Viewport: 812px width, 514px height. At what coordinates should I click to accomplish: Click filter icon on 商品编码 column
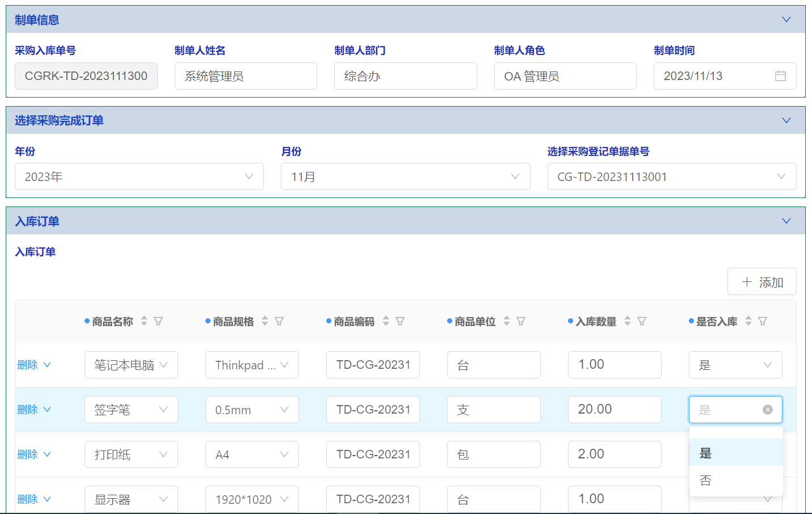(400, 321)
